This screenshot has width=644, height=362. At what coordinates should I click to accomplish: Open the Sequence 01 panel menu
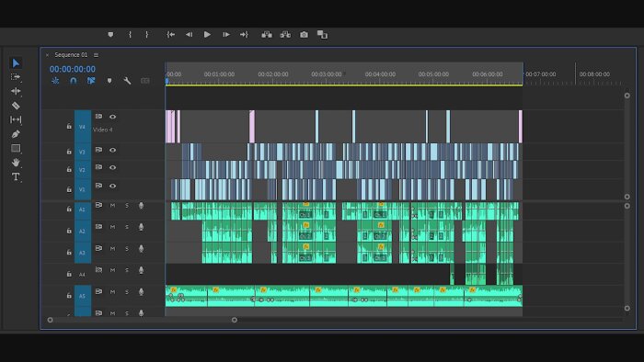(96, 55)
